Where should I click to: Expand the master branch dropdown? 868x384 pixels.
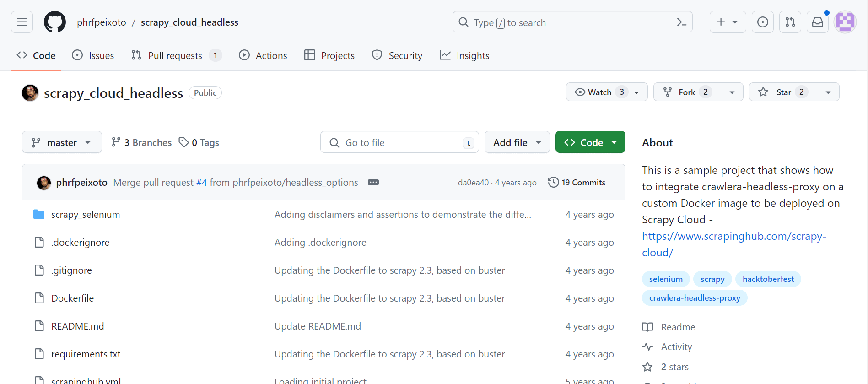coord(62,142)
